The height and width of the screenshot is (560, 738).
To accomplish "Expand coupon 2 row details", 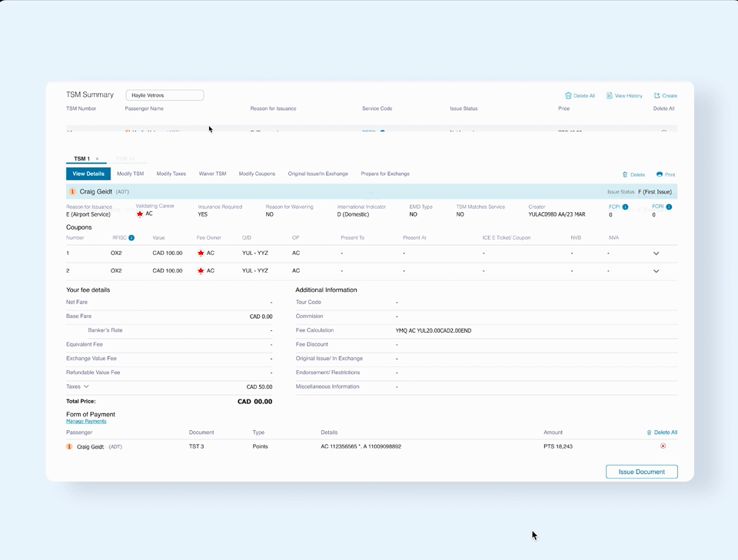I will click(x=656, y=271).
